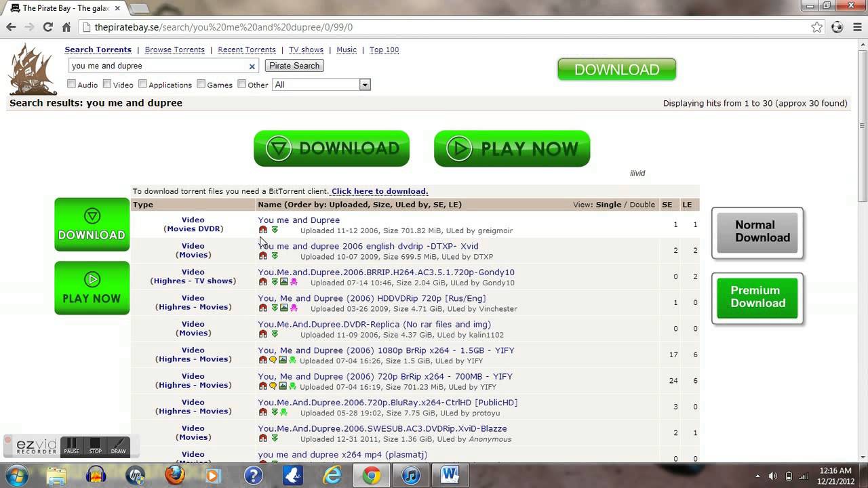The image size is (868, 488).
Task: Open the Chrome wrench menu icon
Action: pos(856,27)
